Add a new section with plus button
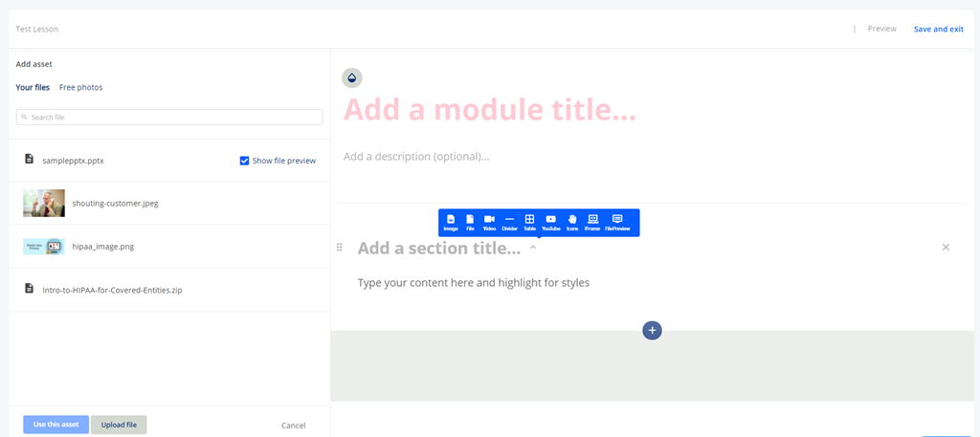 click(652, 330)
